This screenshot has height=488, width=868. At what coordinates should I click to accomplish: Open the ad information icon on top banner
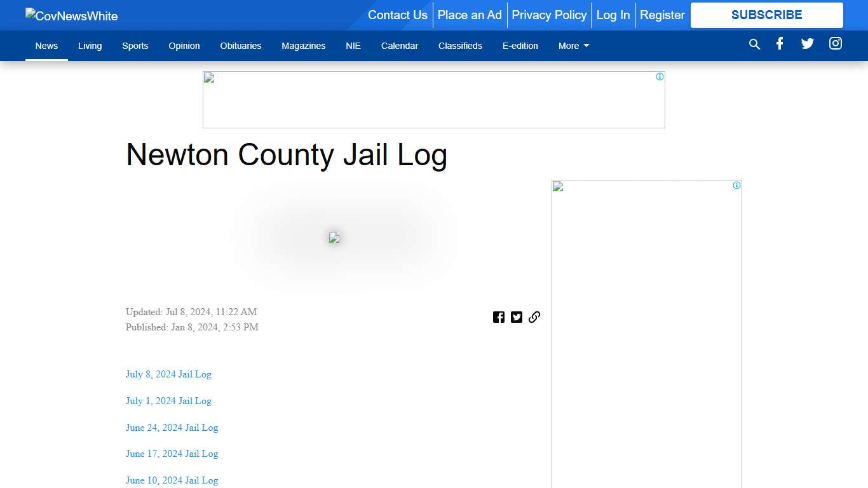[659, 76]
